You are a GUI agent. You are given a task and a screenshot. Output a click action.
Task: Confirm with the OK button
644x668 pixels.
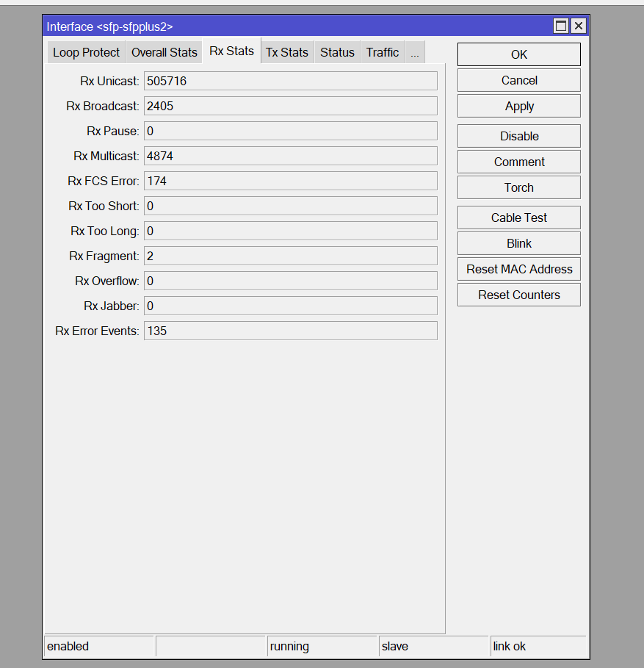pyautogui.click(x=518, y=54)
